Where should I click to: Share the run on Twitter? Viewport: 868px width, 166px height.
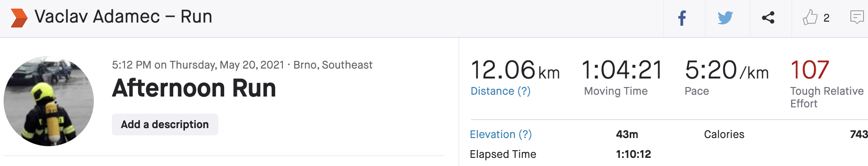725,18
